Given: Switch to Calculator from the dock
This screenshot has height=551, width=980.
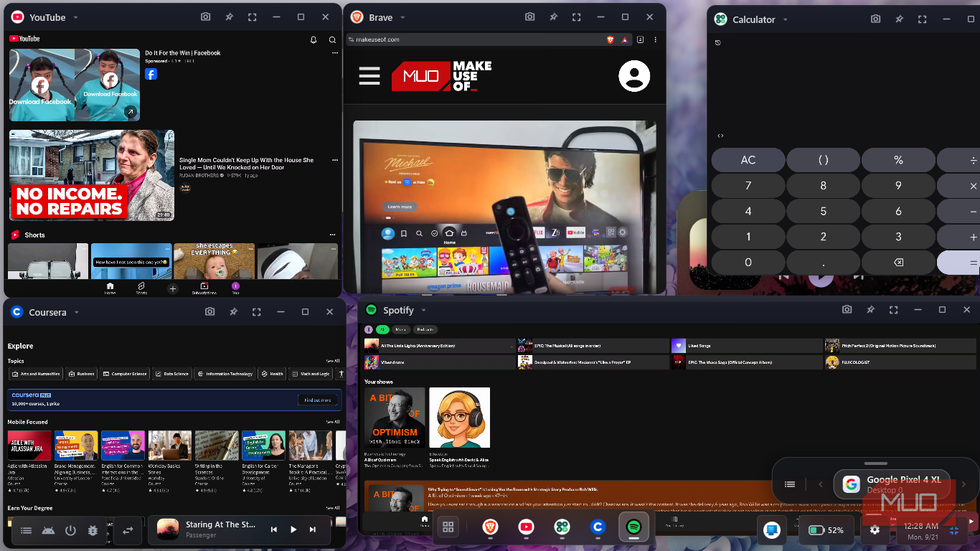Looking at the screenshot, I should 562,527.
